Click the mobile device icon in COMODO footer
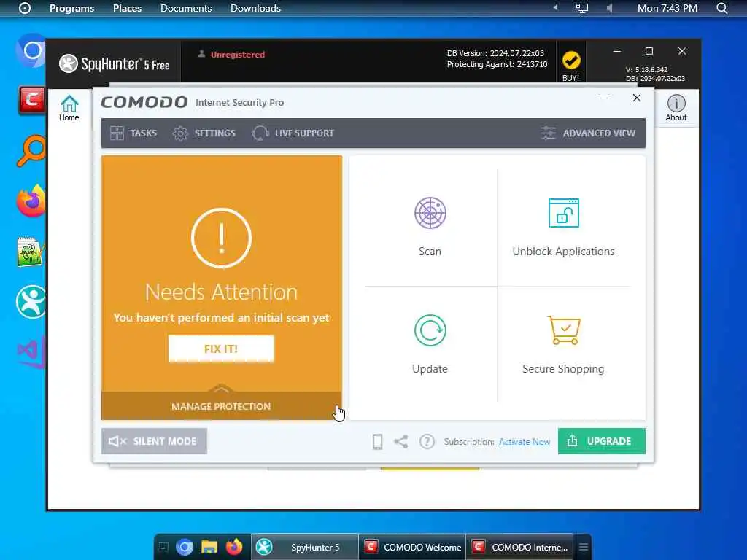The width and height of the screenshot is (747, 560). point(377,441)
